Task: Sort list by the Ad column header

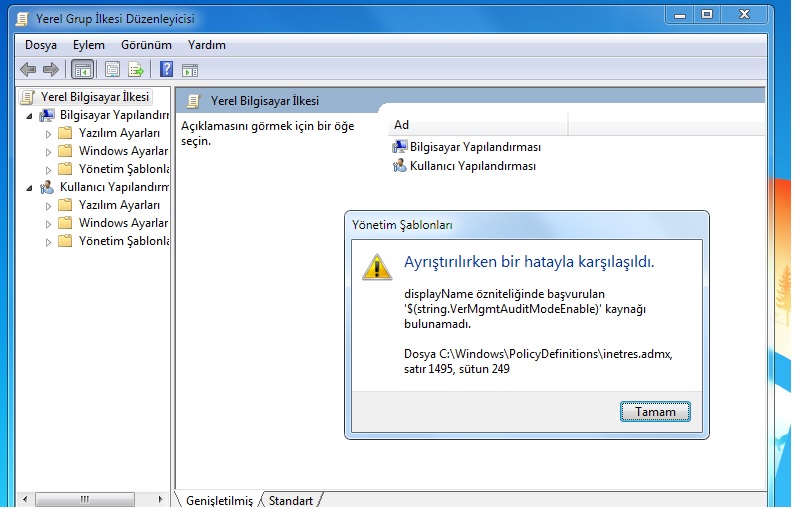Action: click(x=477, y=125)
